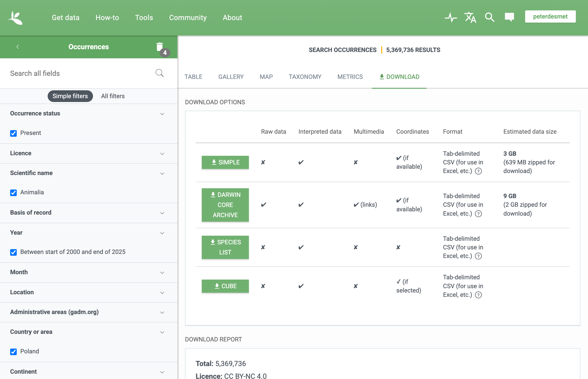Open the peterdesmet user account button
This screenshot has width=588, height=379.
(x=550, y=16)
